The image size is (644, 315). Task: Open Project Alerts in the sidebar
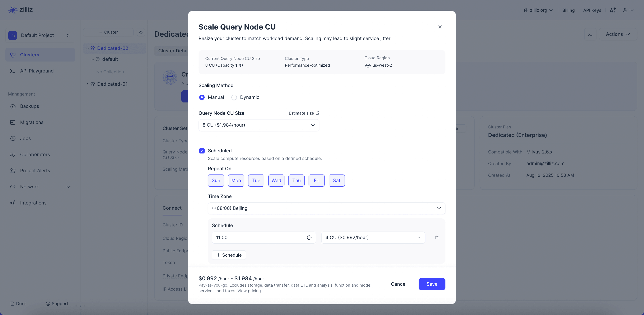[40, 171]
